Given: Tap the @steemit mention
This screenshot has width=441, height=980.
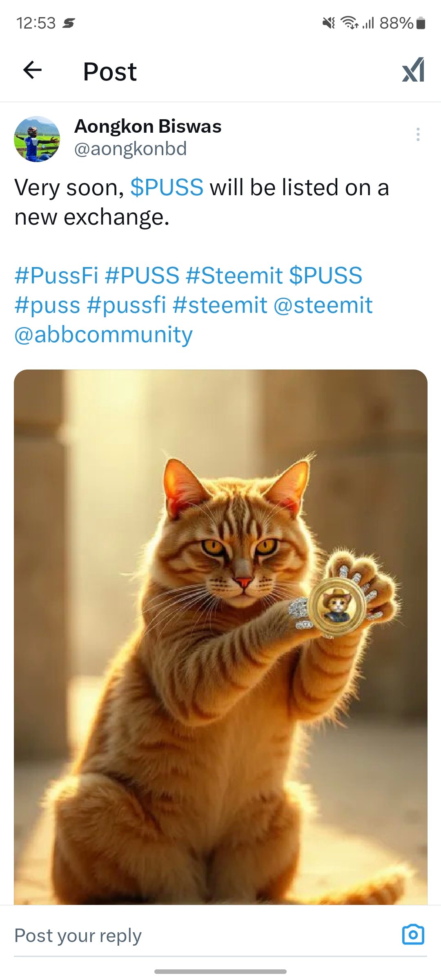Looking at the screenshot, I should (x=323, y=305).
